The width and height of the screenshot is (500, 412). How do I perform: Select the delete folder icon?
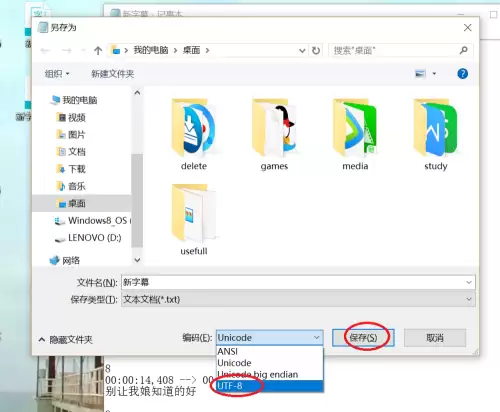194,128
